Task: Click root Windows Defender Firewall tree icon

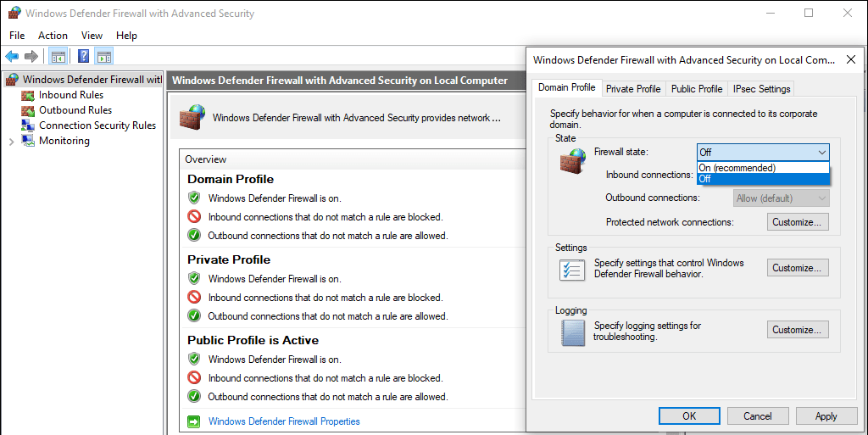Action: (12, 80)
